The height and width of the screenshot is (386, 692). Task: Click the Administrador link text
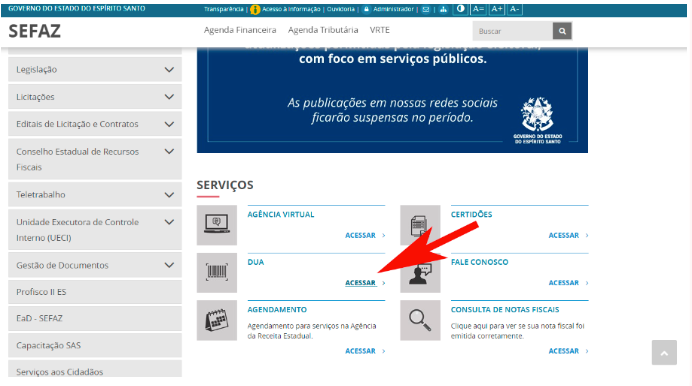(394, 9)
